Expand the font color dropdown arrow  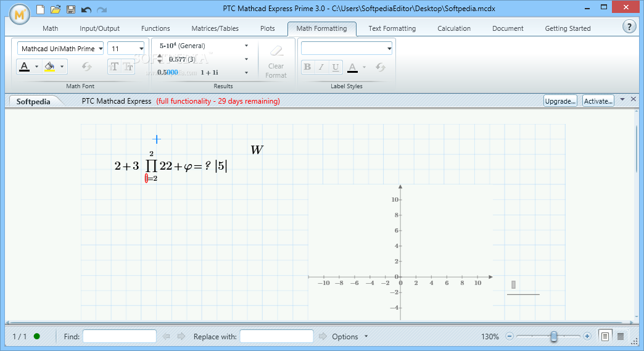(x=36, y=67)
